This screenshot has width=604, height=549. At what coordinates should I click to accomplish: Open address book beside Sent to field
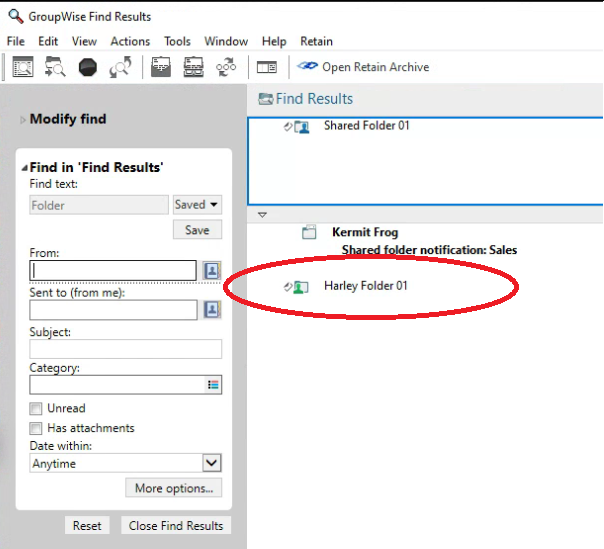click(x=211, y=310)
